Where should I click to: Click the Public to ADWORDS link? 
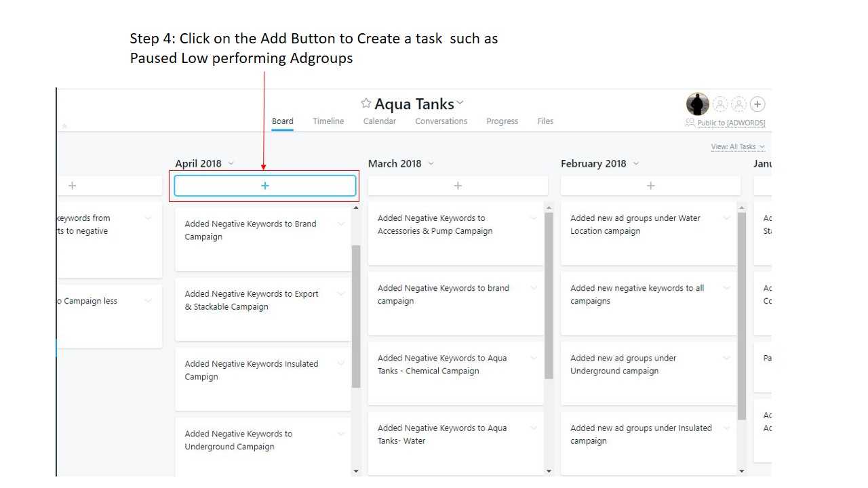click(x=730, y=123)
